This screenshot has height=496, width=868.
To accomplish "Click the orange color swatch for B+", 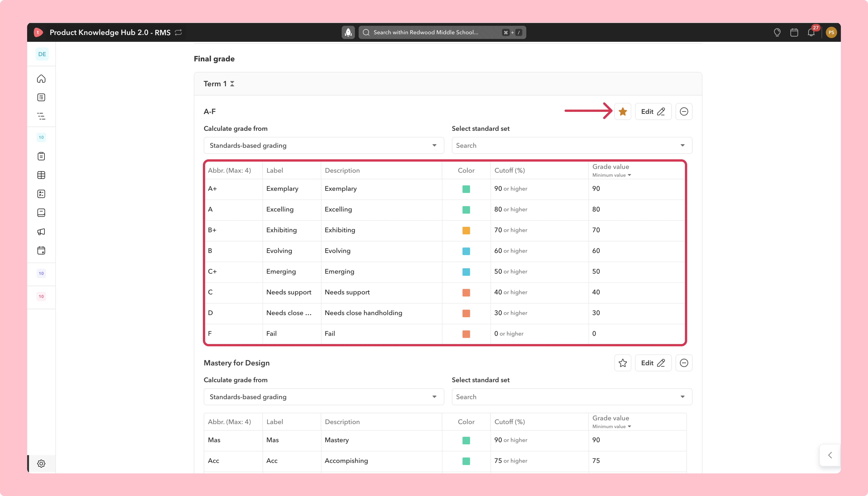I will [x=466, y=231].
